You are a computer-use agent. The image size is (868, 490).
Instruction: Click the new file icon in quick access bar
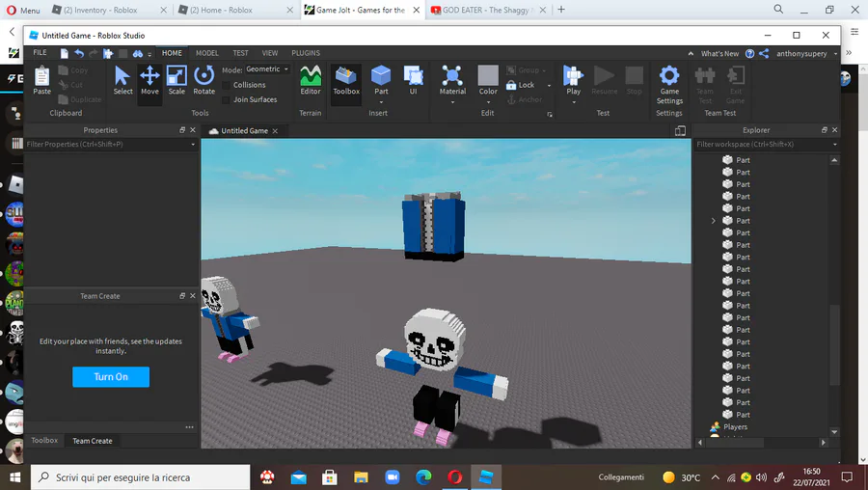65,53
